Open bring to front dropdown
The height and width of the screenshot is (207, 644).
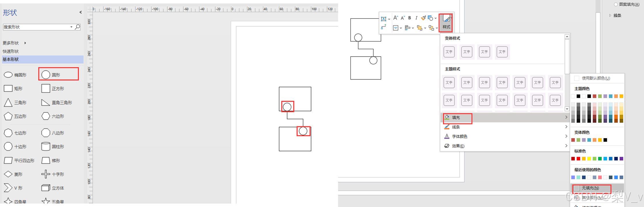[x=425, y=28]
